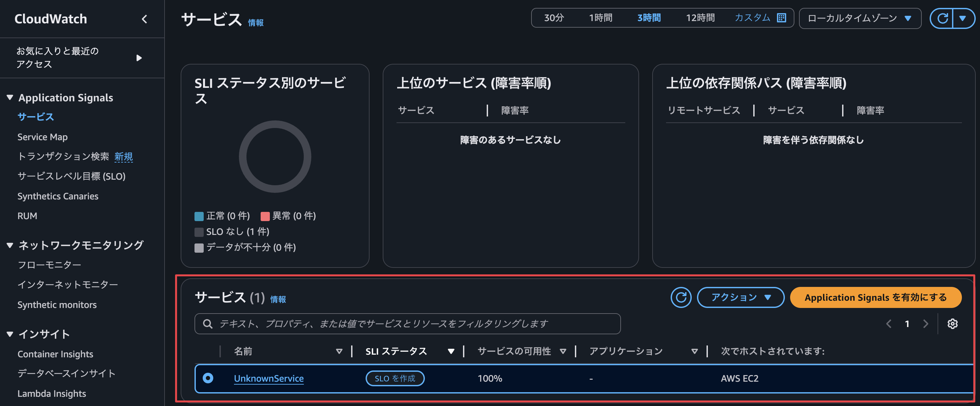Click the AWS EC2 cell
Viewport: 980px width, 406px height.
(739, 379)
